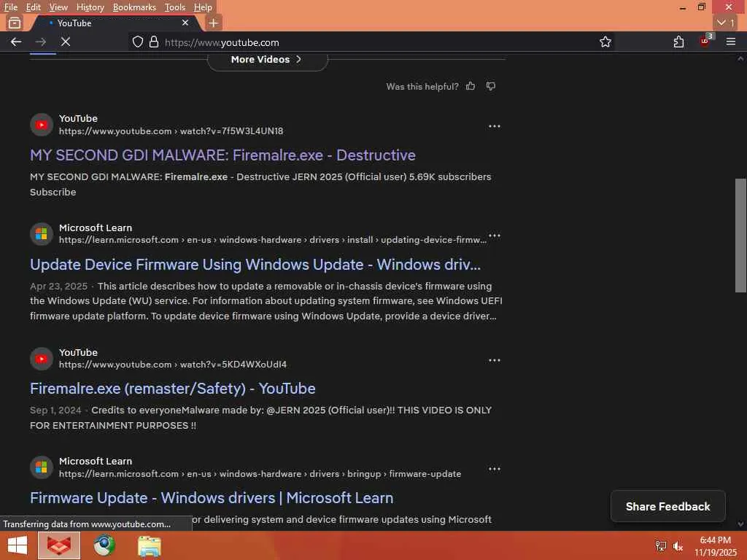Click the browser back arrow
The width and height of the screenshot is (747, 560).
click(x=16, y=42)
